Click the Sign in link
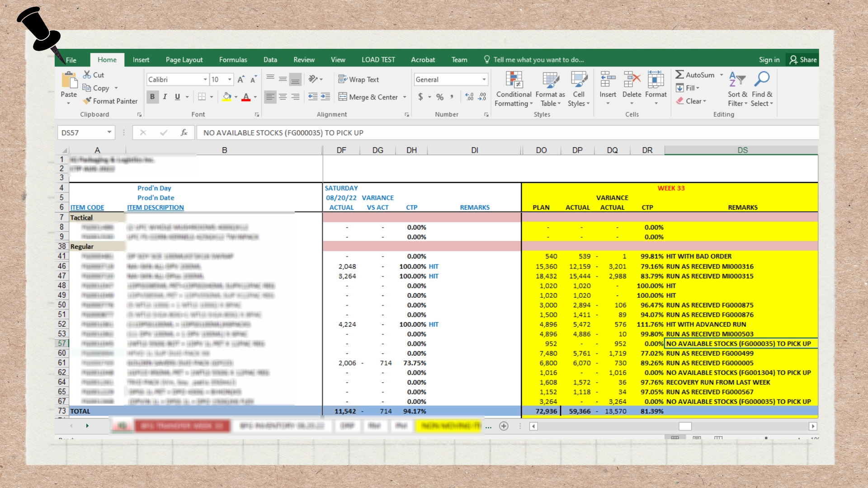The height and width of the screenshot is (488, 868). tap(769, 60)
